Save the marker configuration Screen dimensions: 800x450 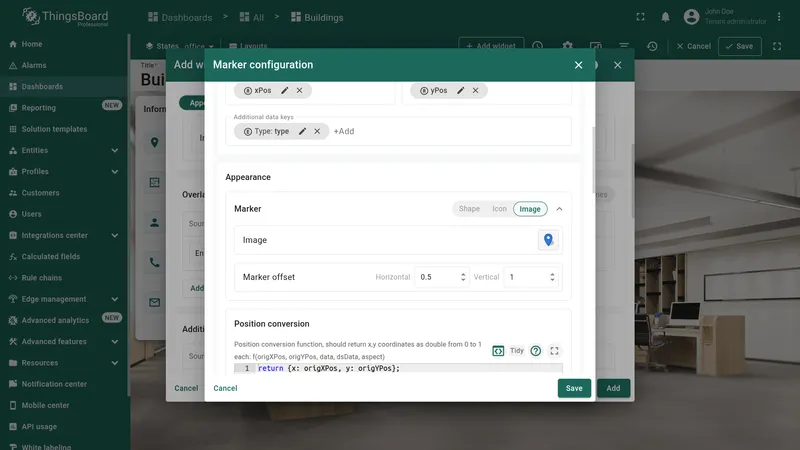(x=574, y=388)
